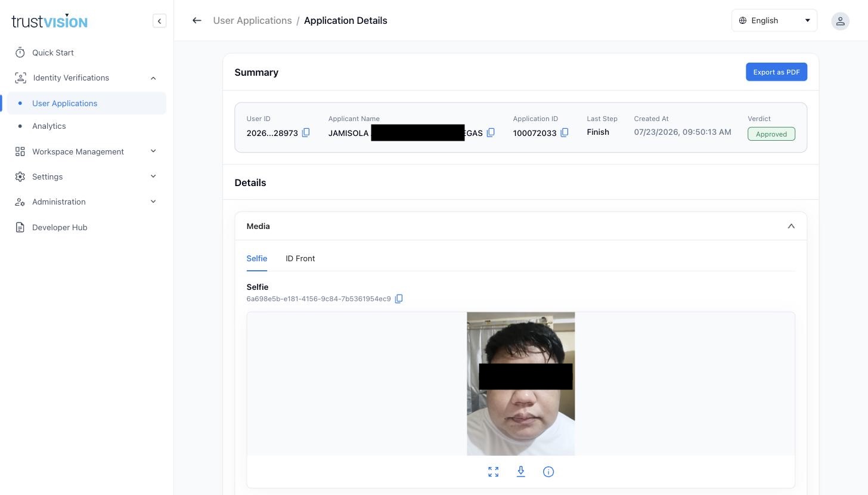Expand the Administration menu
Image resolution: width=868 pixels, height=495 pixels.
click(153, 202)
